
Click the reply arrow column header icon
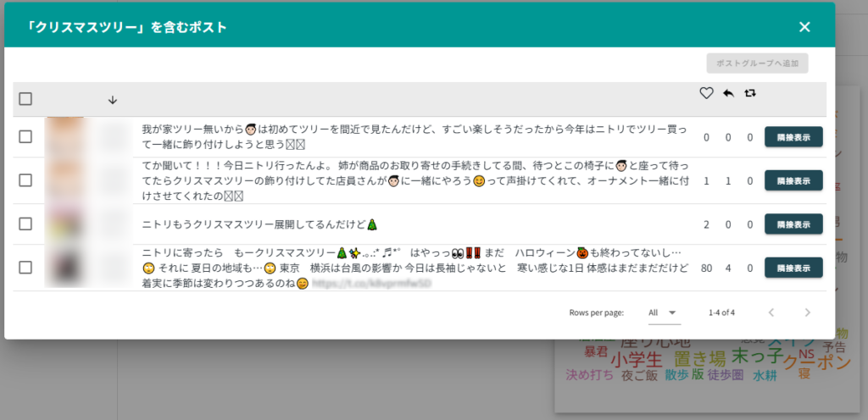pyautogui.click(x=728, y=93)
